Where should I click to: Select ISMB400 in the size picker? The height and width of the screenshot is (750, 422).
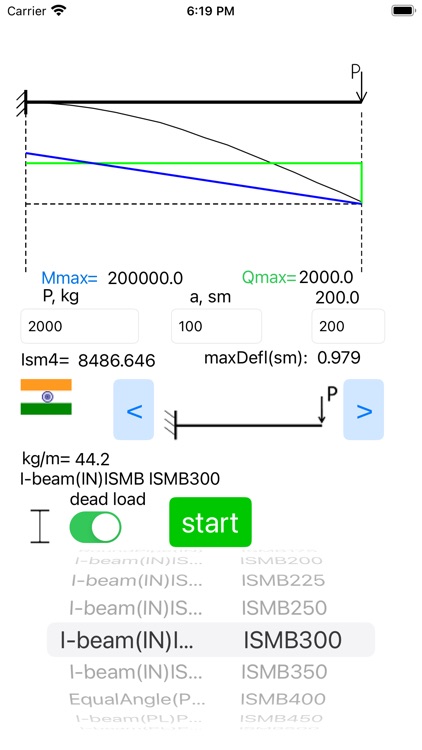pyautogui.click(x=283, y=699)
